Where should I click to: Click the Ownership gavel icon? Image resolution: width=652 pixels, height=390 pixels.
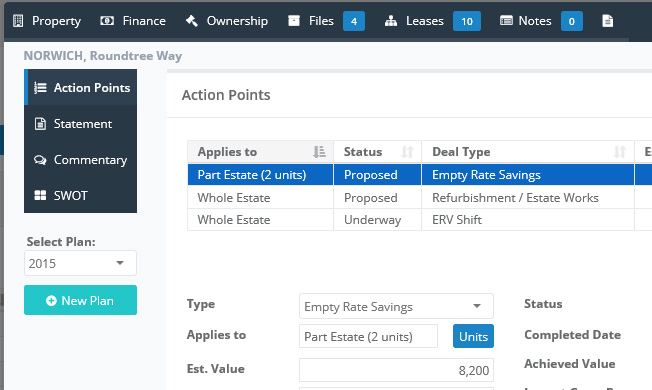click(x=192, y=21)
